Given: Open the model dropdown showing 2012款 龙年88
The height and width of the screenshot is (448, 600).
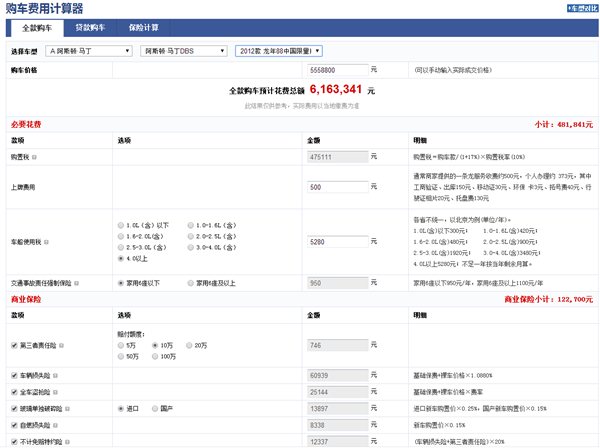Looking at the screenshot, I should click(279, 51).
